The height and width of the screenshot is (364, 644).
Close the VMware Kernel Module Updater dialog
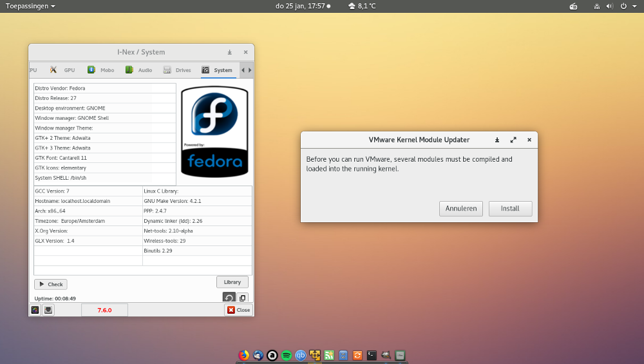coord(529,140)
